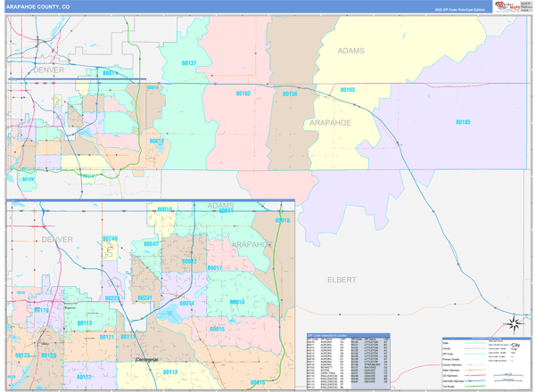Click the 80136 ZIP code area

coord(289,94)
